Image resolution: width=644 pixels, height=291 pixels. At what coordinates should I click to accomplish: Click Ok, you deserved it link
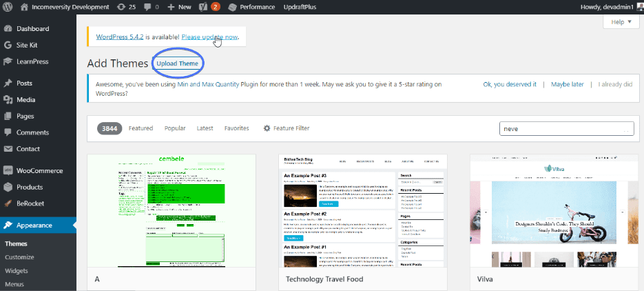coord(510,84)
